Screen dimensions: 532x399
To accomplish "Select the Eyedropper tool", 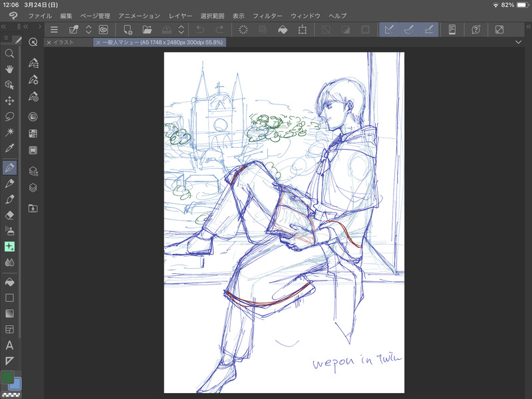I will point(9,148).
